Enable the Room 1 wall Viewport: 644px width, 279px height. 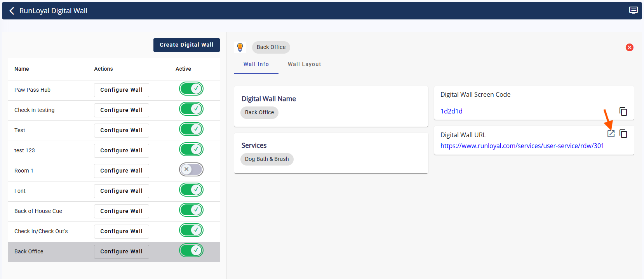191,169
